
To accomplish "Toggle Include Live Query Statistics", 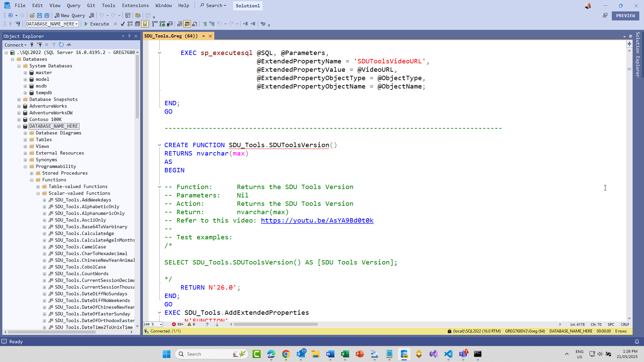I will coord(162,24).
